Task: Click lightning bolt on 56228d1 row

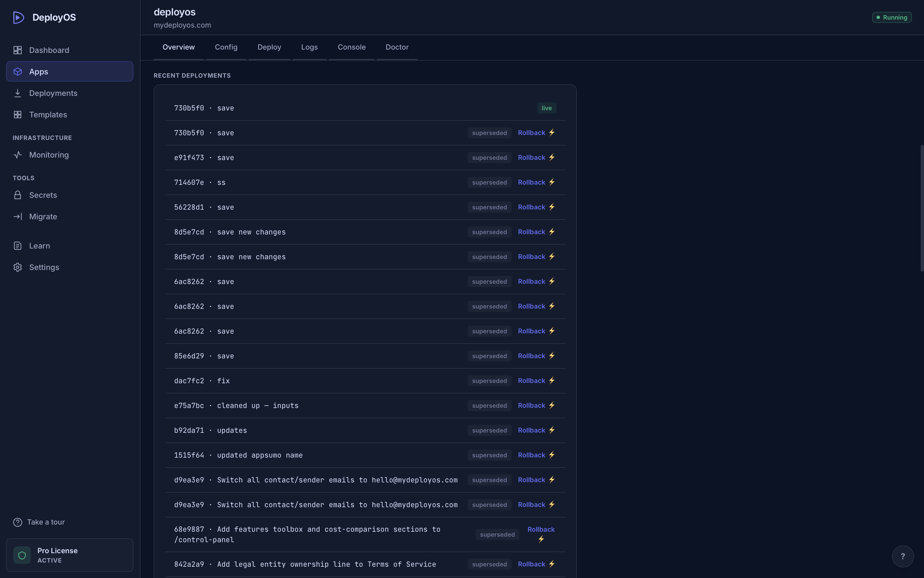Action: (552, 207)
